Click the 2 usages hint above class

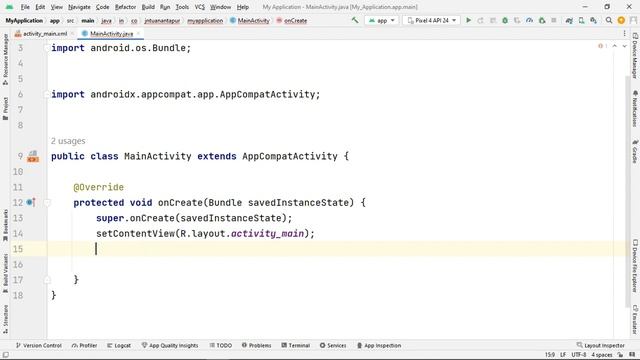(68, 141)
